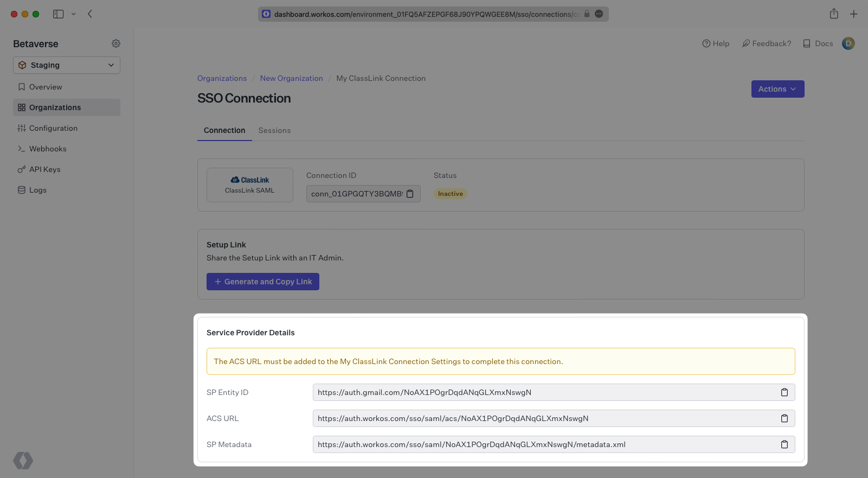Open API Keys in the sidebar
The width and height of the screenshot is (868, 478).
click(x=44, y=169)
